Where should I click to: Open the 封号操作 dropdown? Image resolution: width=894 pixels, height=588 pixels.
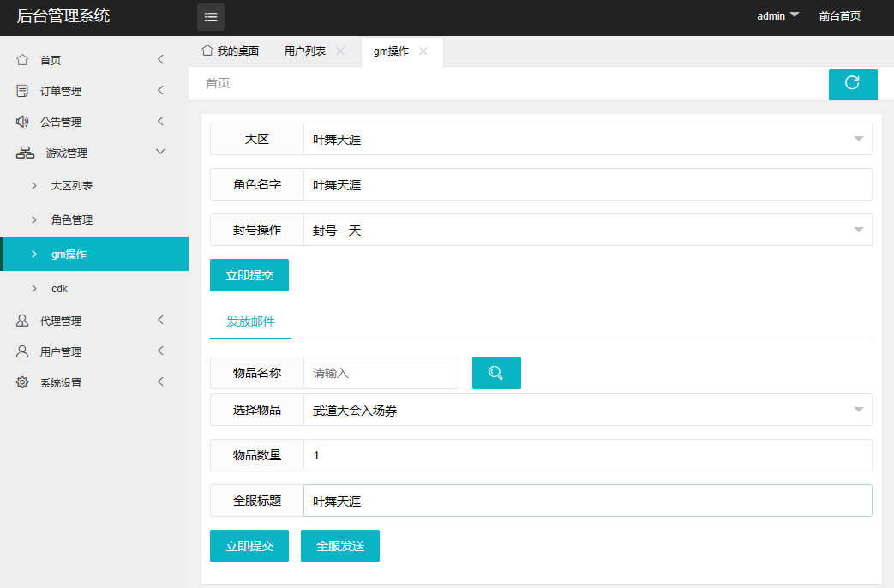point(588,230)
